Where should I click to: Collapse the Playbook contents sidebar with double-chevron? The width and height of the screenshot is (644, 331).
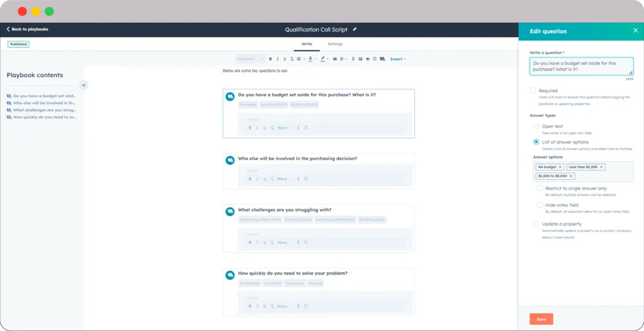click(84, 85)
